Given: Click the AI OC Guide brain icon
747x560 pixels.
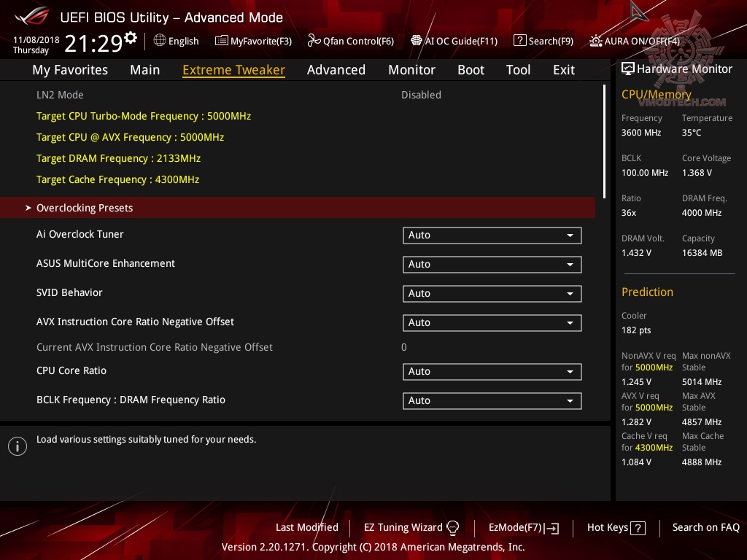Looking at the screenshot, I should pyautogui.click(x=417, y=41).
